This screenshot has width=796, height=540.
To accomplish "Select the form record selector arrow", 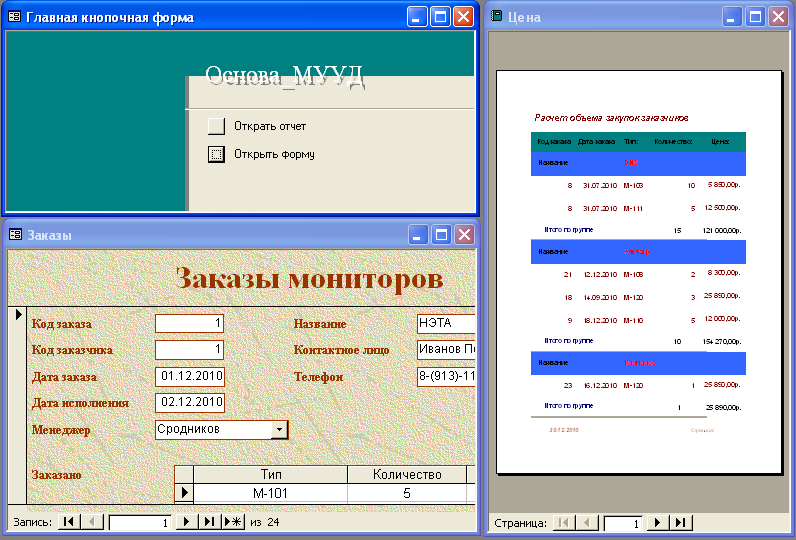I will pos(18,315).
